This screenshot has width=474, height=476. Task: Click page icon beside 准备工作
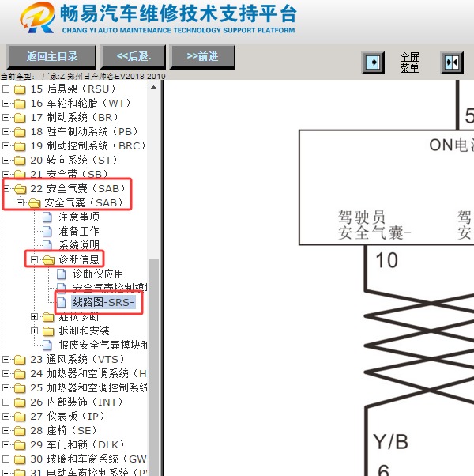pyautogui.click(x=47, y=232)
